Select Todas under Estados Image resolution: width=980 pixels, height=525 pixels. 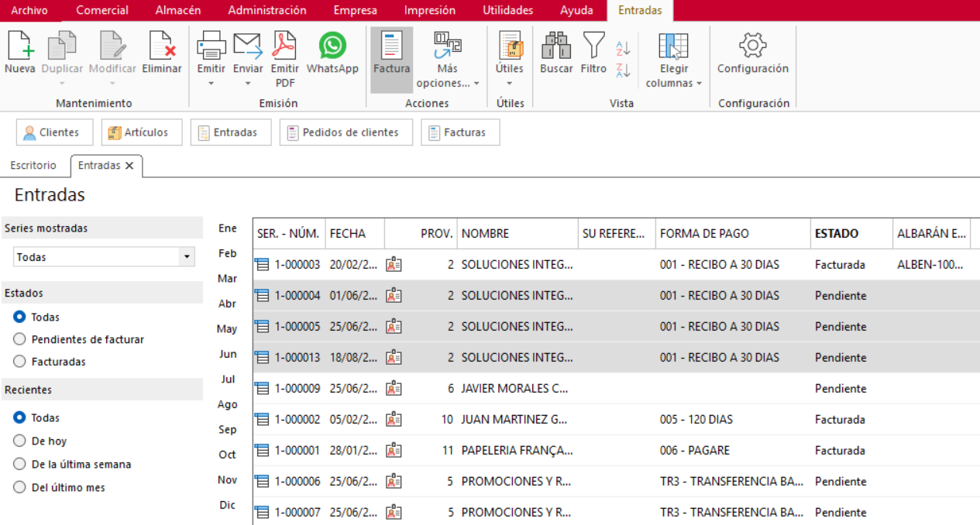[x=20, y=317]
